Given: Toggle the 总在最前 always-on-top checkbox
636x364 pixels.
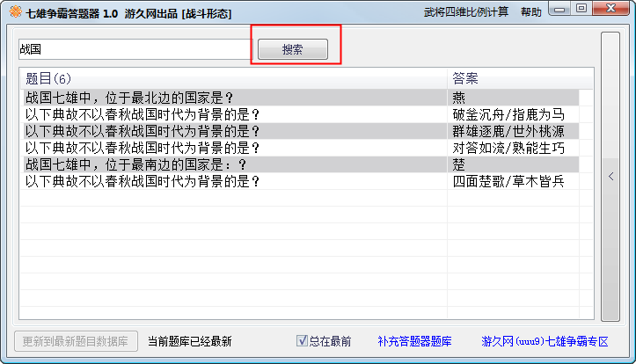Looking at the screenshot, I should coord(302,341).
